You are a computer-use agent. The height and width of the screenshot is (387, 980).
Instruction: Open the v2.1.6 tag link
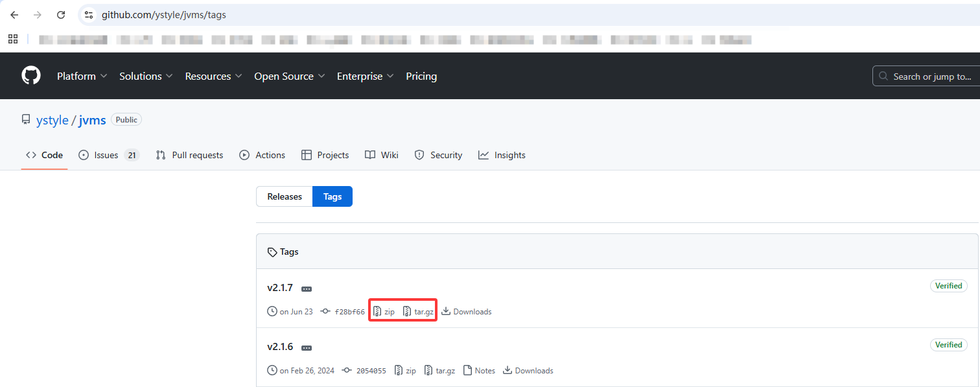pos(280,347)
